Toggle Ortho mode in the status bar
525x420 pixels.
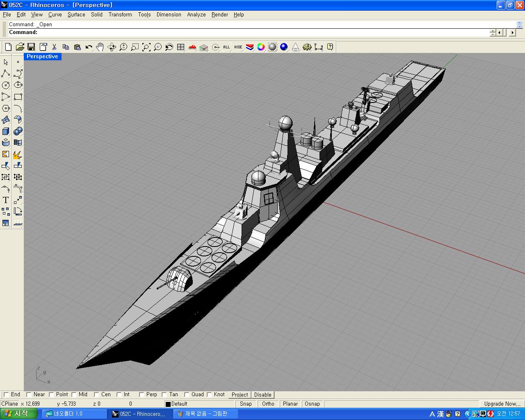pos(268,404)
